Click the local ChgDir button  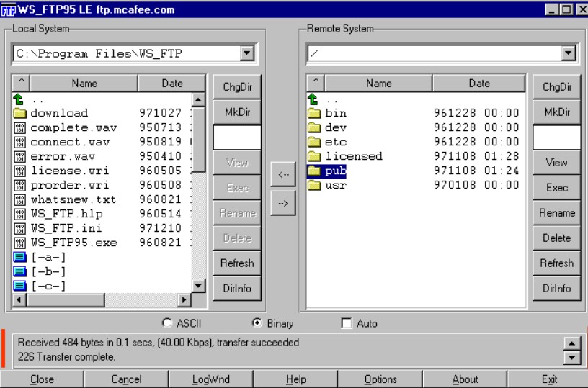coord(237,87)
